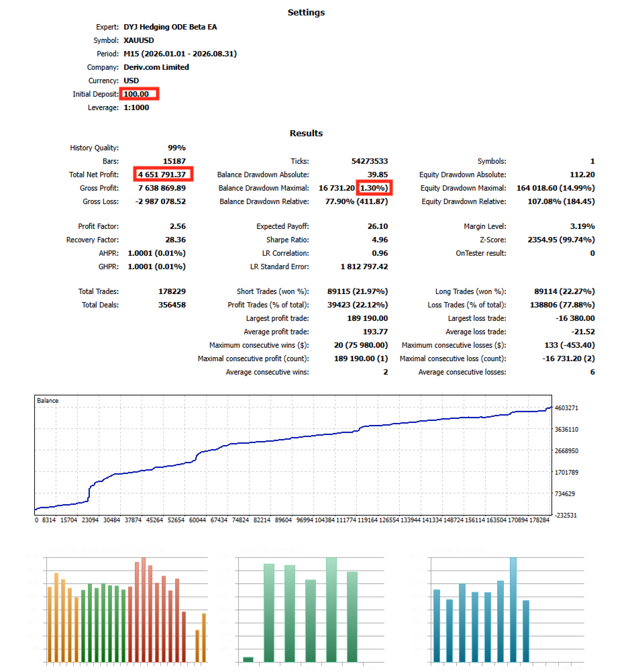
Task: Select the Company name Deriv.com Limited
Action: pyautogui.click(x=156, y=67)
